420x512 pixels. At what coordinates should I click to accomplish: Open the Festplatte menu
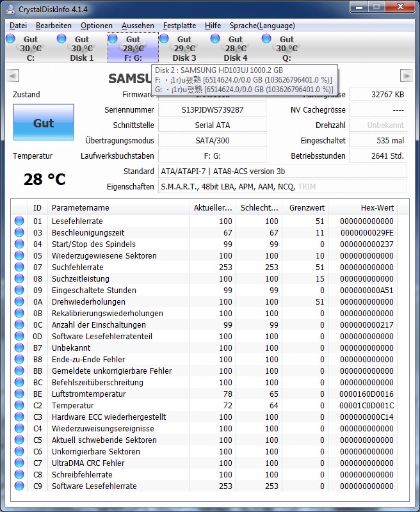coord(180,26)
